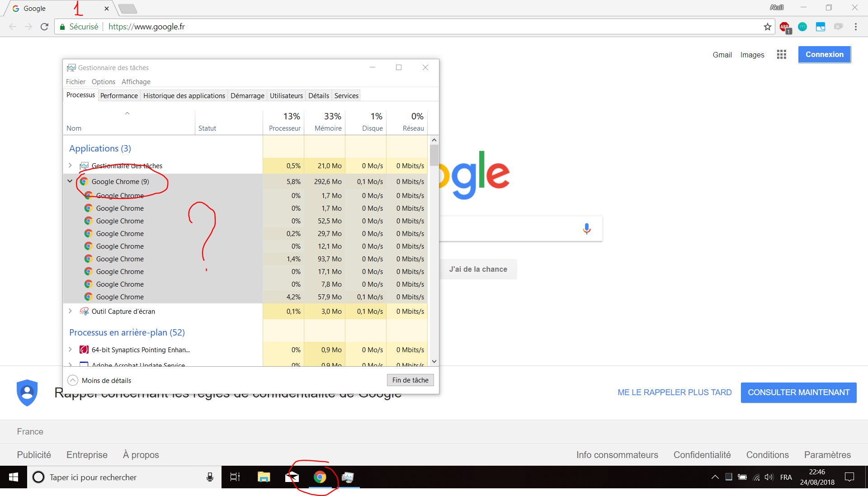This screenshot has width=868, height=496.
Task: Switch to the Utilisateurs tab
Action: [x=286, y=96]
